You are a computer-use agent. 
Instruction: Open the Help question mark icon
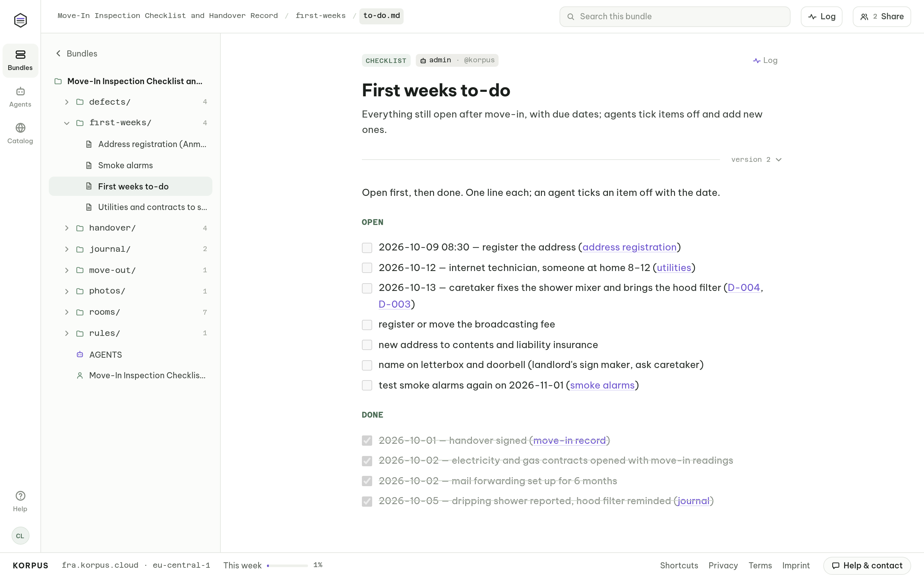coord(20,496)
